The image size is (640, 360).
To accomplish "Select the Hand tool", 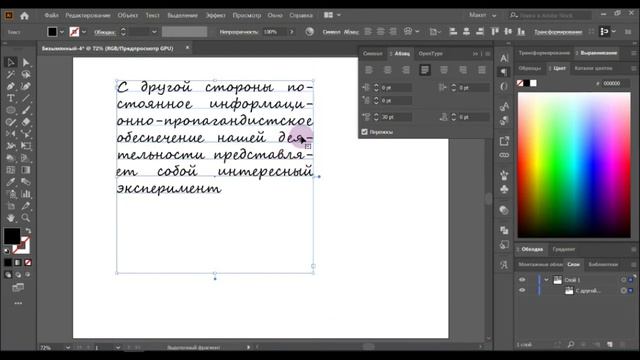I will click(x=11, y=218).
